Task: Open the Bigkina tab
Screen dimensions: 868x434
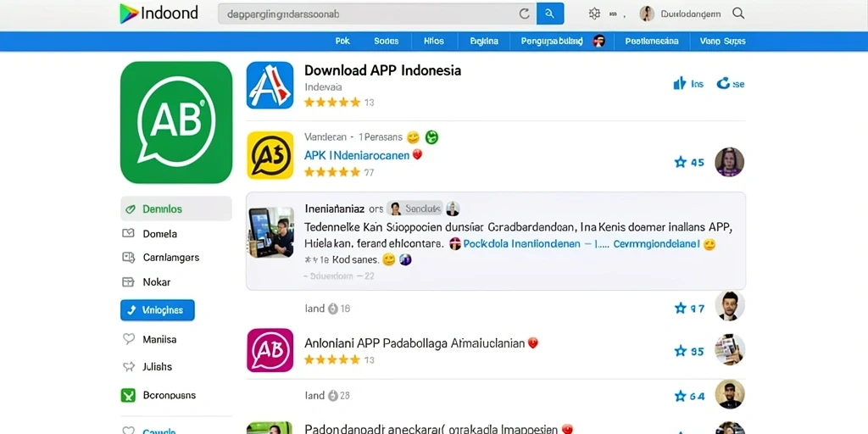Action: click(x=484, y=41)
